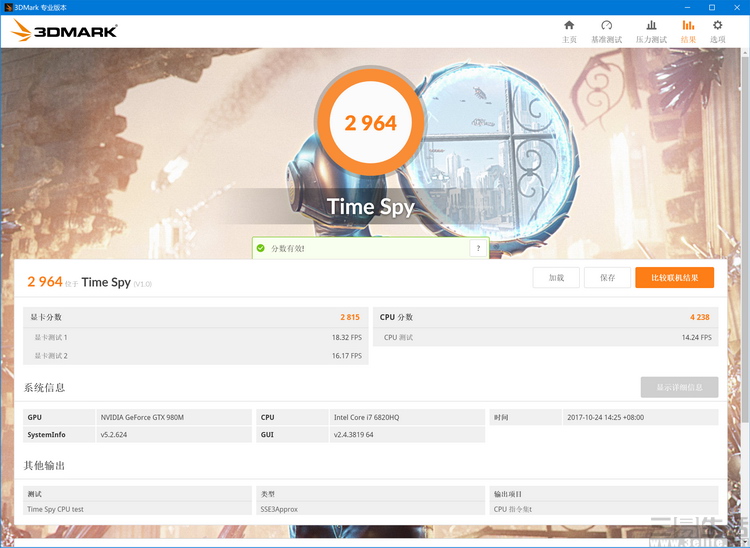Click the 16.17 FPS result
750x548 pixels.
(x=347, y=356)
